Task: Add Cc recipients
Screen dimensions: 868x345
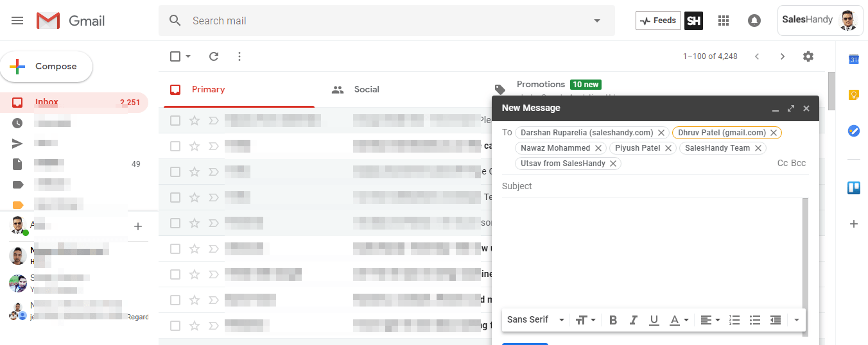Action: tap(783, 164)
